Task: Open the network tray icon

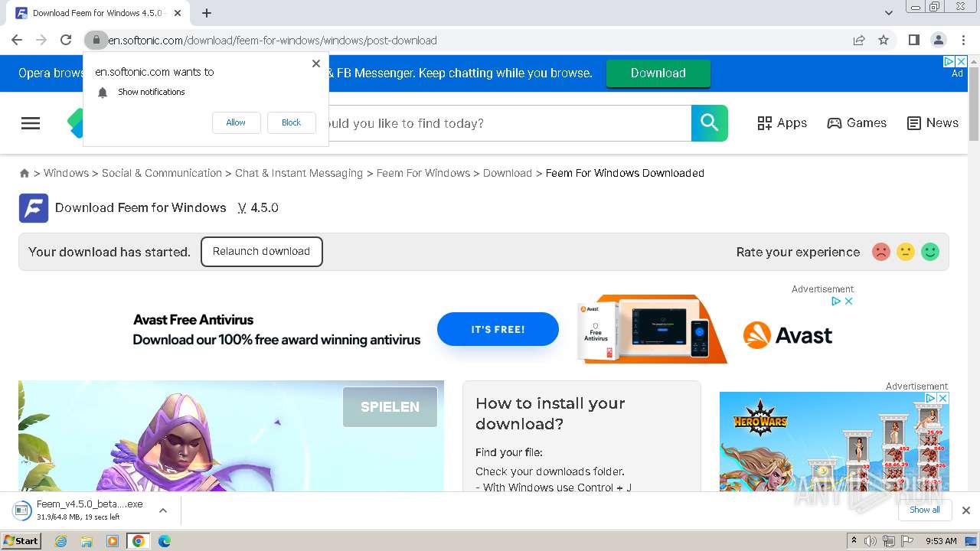Action: coord(888,541)
